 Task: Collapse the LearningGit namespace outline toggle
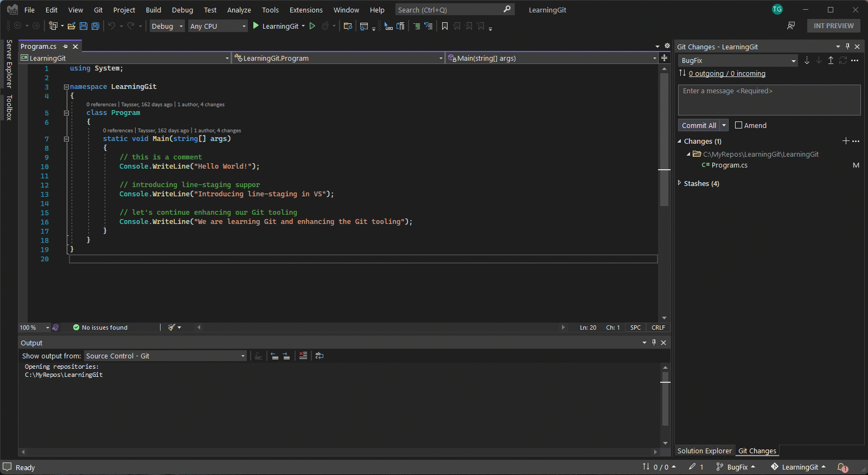pyautogui.click(x=66, y=87)
